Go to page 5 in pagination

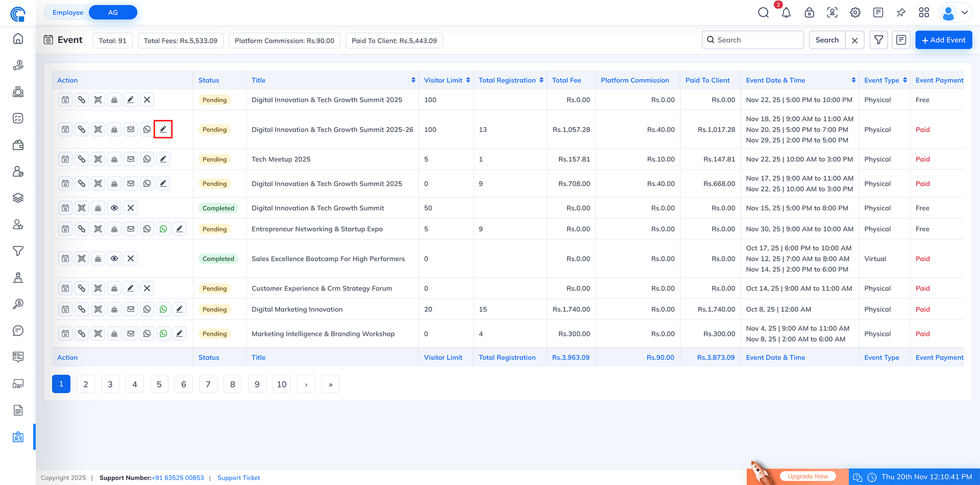coord(159,383)
